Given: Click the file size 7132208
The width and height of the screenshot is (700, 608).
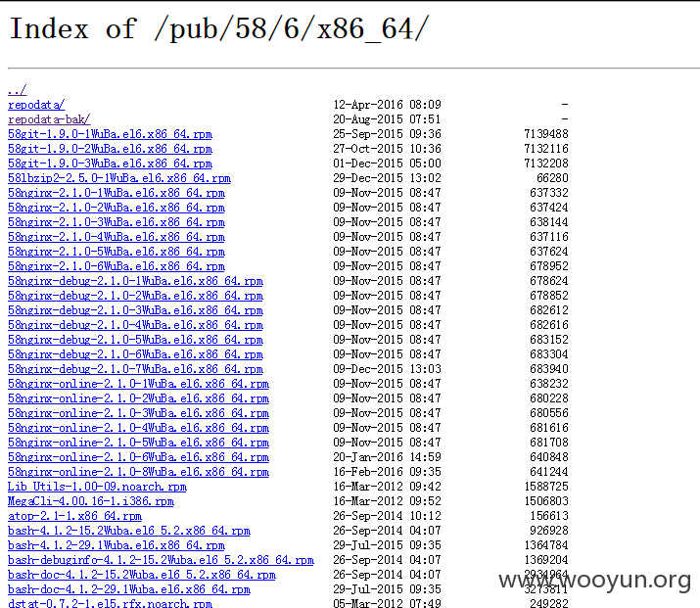Looking at the screenshot, I should (x=546, y=164).
